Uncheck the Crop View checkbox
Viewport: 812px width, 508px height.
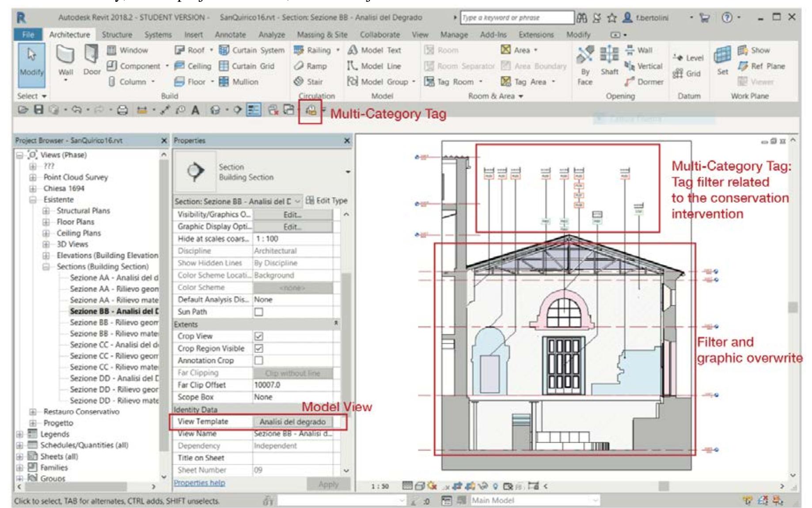[259, 337]
